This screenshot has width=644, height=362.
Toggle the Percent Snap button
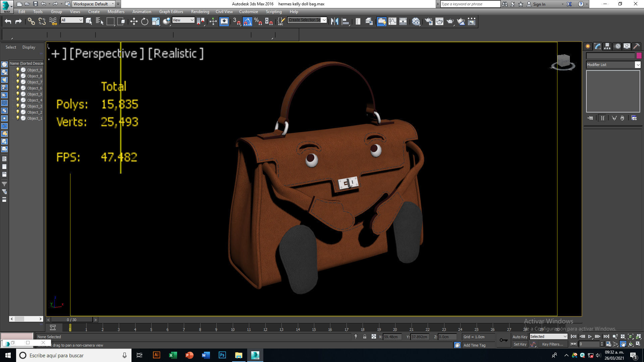tap(258, 21)
